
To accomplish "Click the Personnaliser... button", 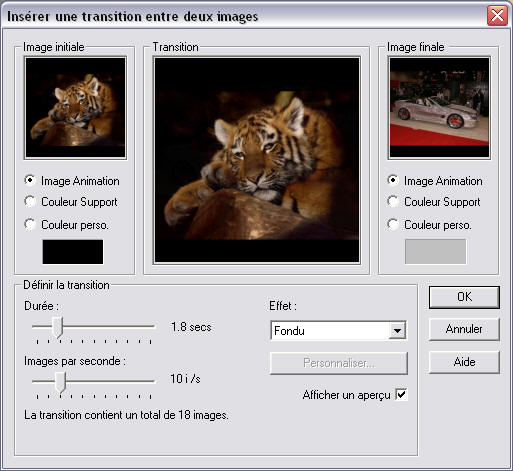I will (339, 363).
